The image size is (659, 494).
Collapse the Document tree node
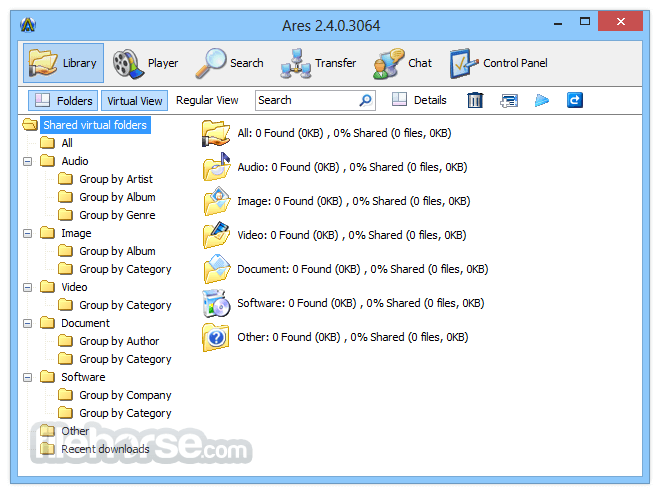[x=28, y=323]
